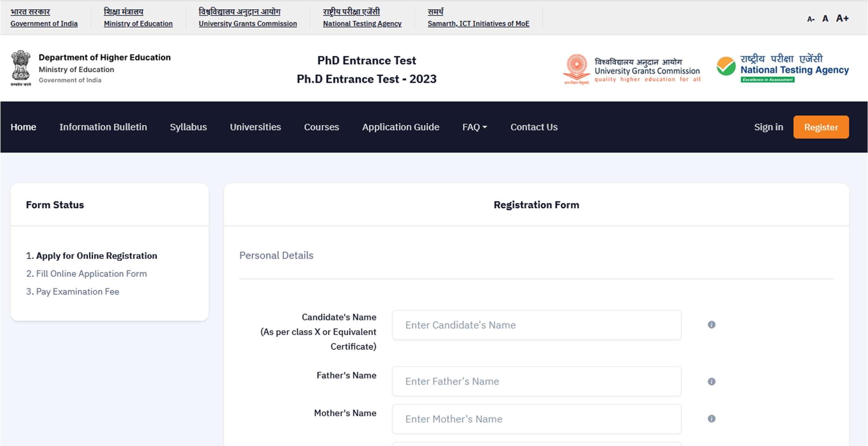This screenshot has height=446, width=868.
Task: Open the Application Guide nav item
Action: [x=401, y=127]
